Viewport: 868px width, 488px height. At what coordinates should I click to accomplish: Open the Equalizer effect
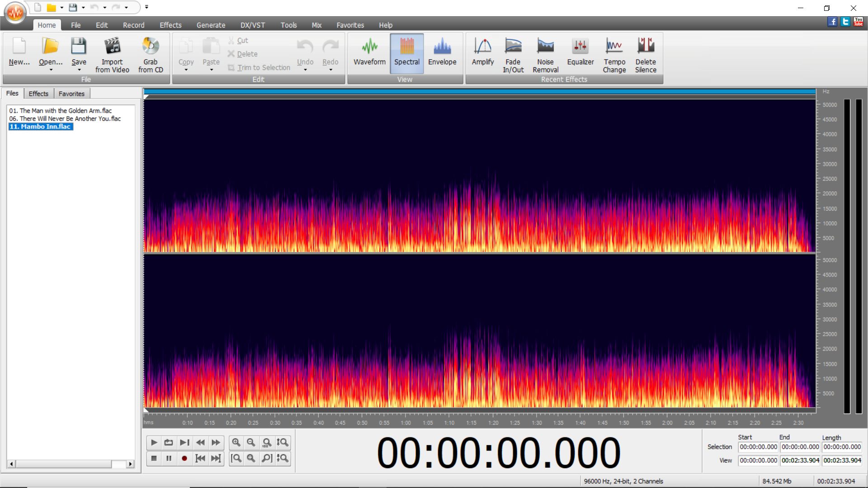pos(580,53)
